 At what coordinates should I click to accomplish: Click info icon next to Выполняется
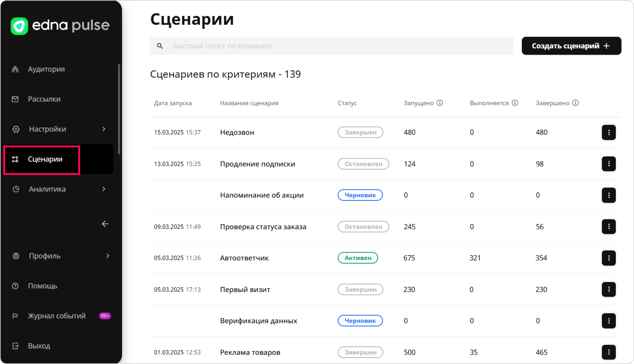tap(515, 103)
